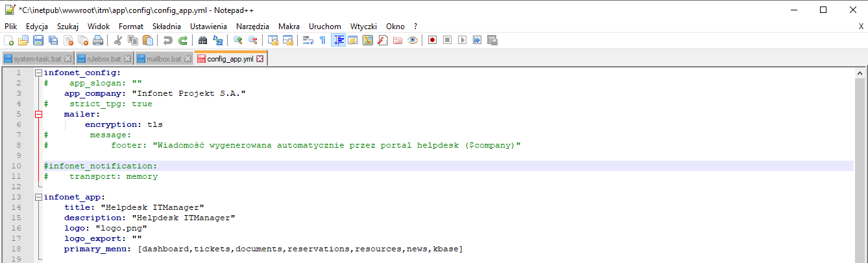This screenshot has width=868, height=263.
Task: Collapse the infonet_app fold marker
Action: 38,197
